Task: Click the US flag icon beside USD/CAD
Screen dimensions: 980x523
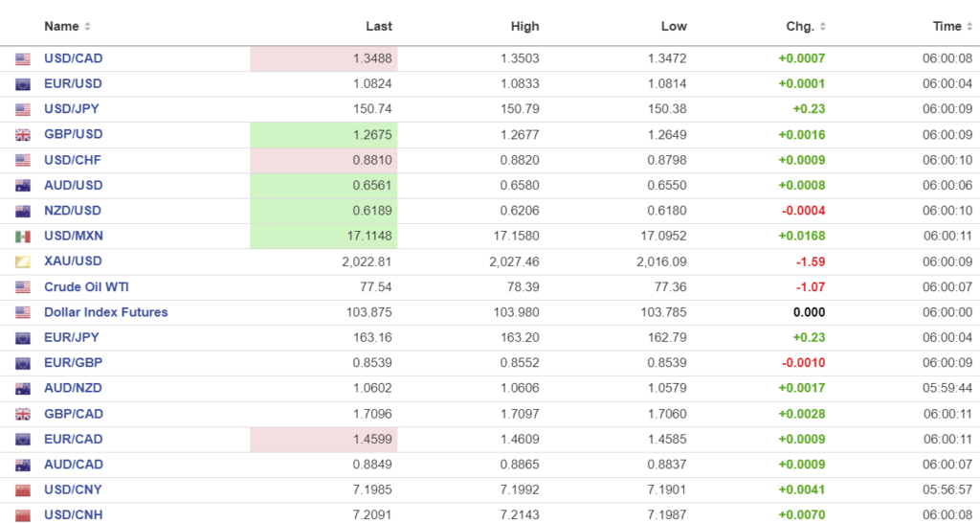Action: pos(23,58)
